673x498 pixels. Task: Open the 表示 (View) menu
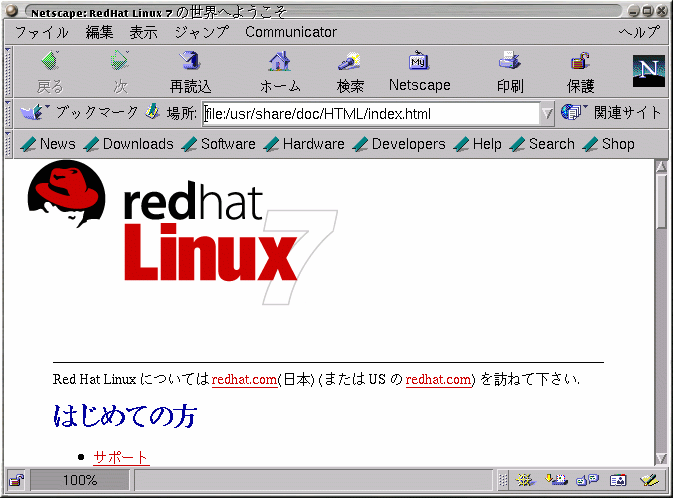coord(143,32)
